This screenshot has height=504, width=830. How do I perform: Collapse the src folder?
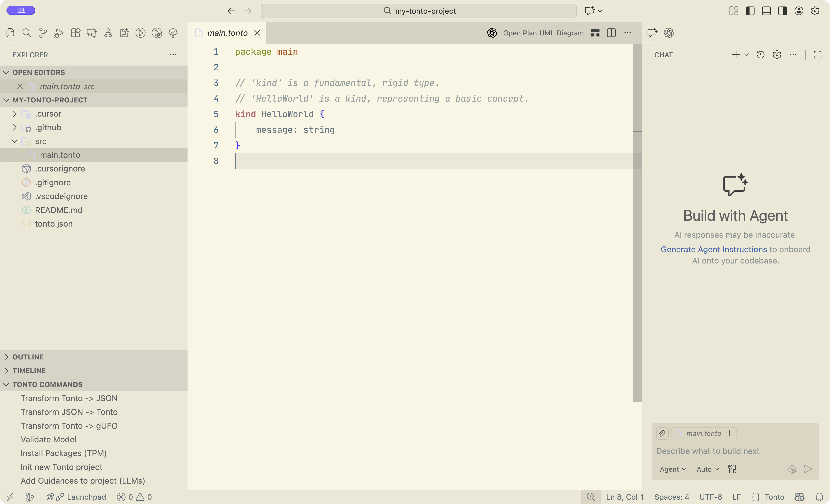click(14, 141)
